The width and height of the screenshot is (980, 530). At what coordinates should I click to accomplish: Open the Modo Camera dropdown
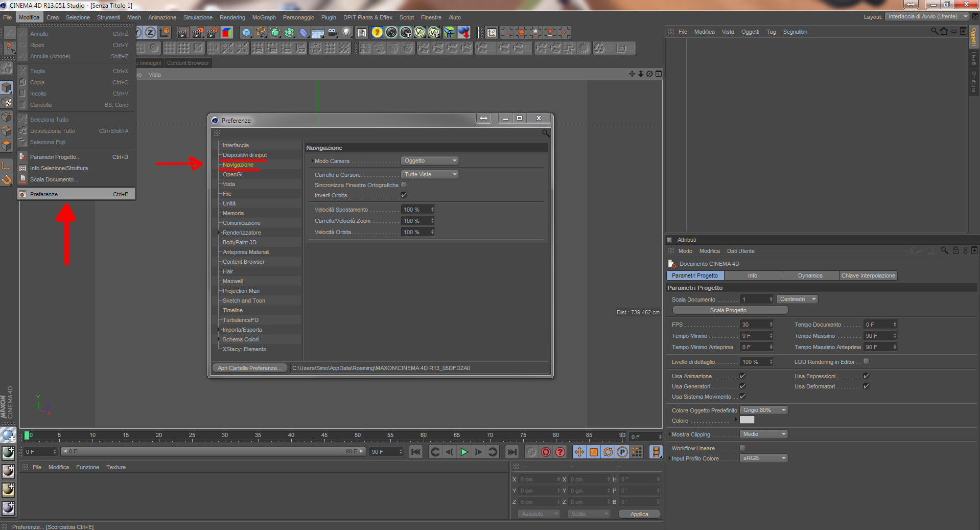coord(430,161)
